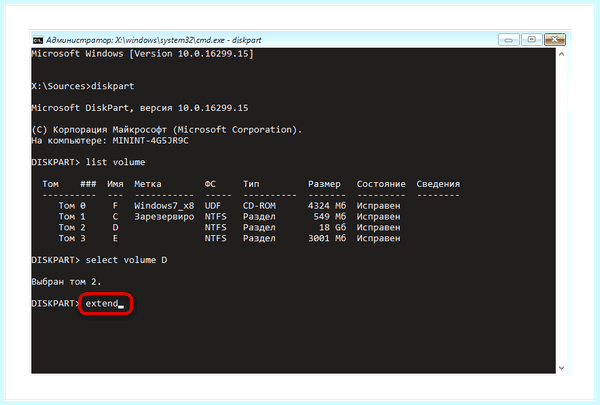
Task: Click the '###' column header
Action: (88, 184)
